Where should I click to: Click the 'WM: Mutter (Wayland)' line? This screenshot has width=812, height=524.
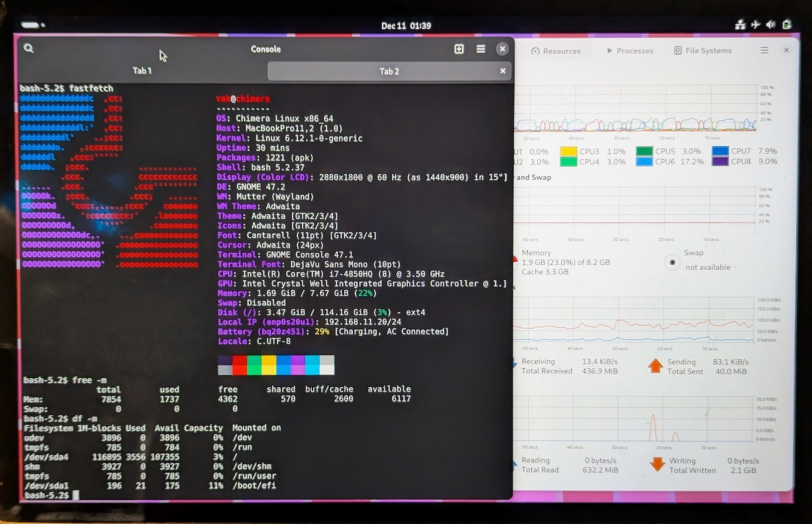pos(265,197)
